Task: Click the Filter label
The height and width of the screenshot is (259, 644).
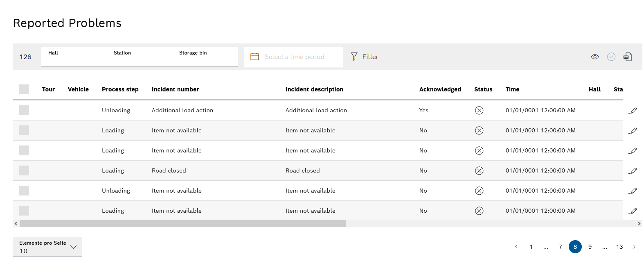Action: 370,57
